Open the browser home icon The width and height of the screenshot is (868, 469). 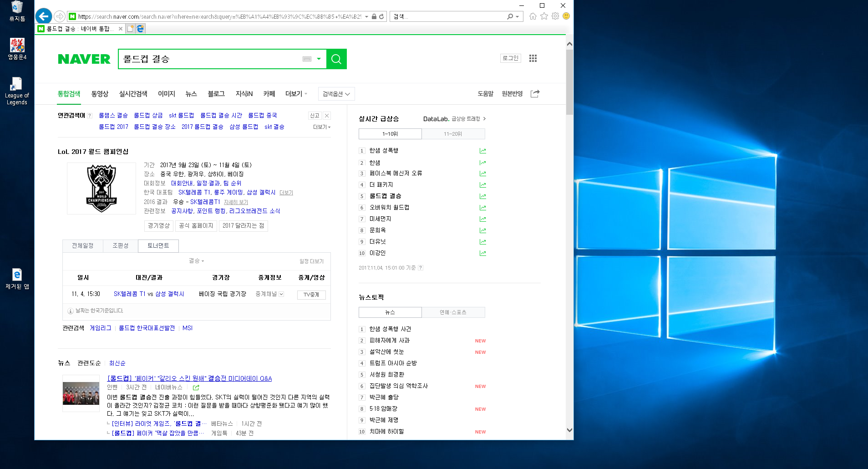[533, 16]
